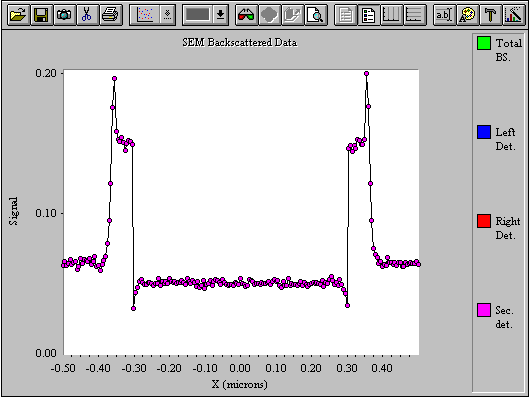Screen dimensions: 530x397
Task: Expand the point style selector with dotted marker
Action: (168, 15)
